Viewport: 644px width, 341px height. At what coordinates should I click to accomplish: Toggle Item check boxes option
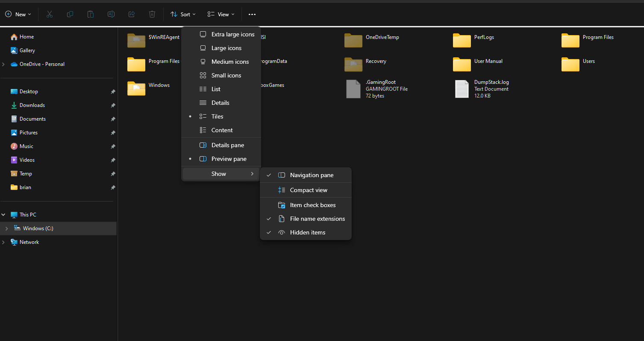(312, 205)
